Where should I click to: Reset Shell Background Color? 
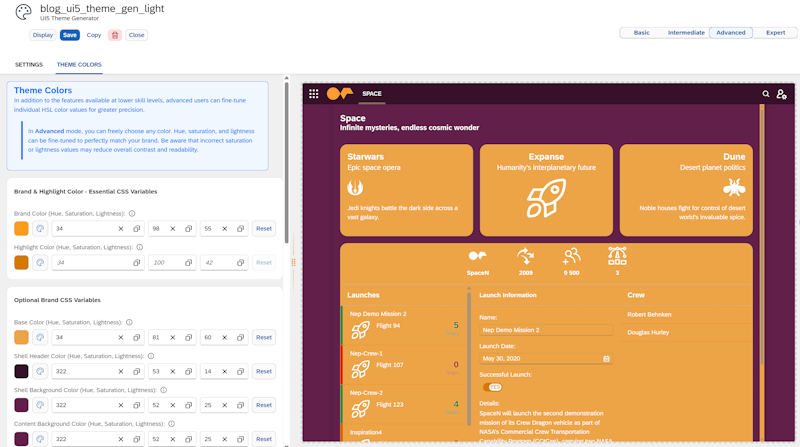264,405
